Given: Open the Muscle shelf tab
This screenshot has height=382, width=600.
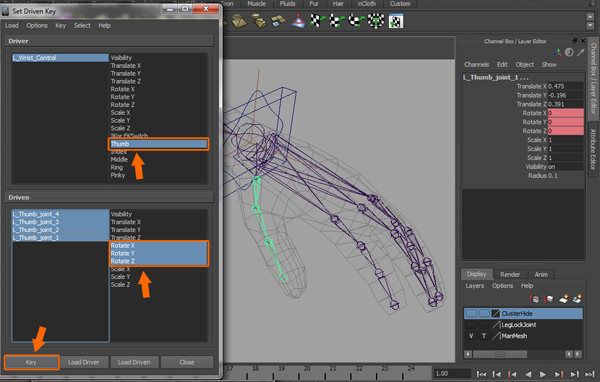Looking at the screenshot, I should click(256, 4).
